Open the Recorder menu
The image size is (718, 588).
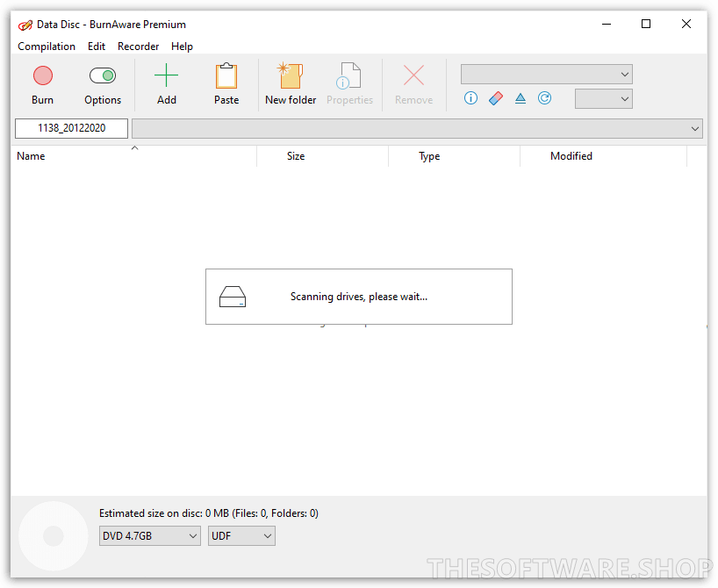[139, 47]
